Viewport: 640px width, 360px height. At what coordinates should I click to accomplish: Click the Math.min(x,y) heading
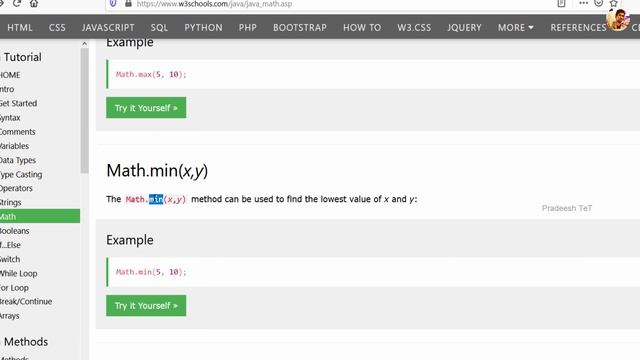[x=157, y=171]
